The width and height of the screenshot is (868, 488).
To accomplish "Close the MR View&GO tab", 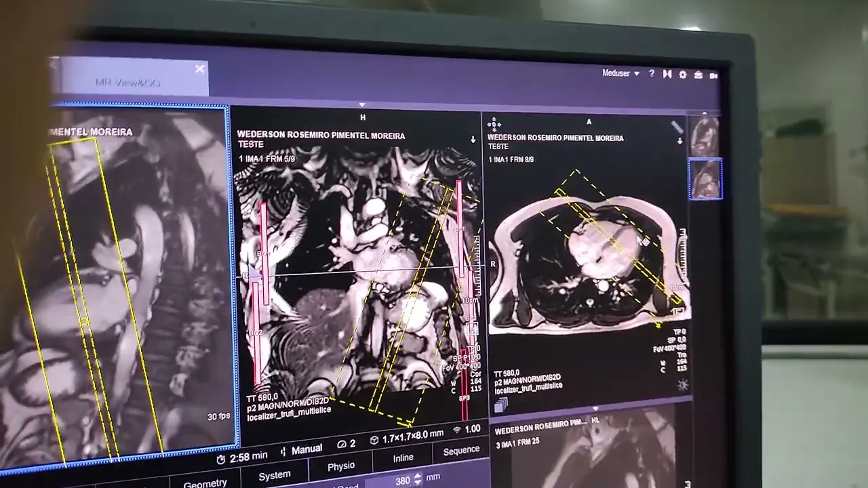I will 200,69.
